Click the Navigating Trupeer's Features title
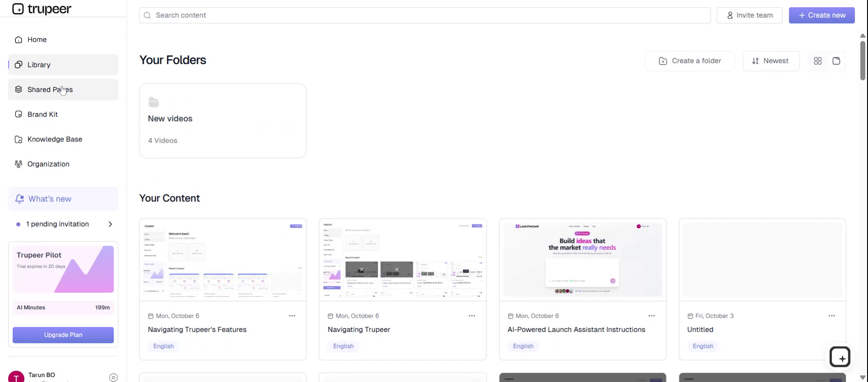The image size is (868, 382). (x=197, y=330)
